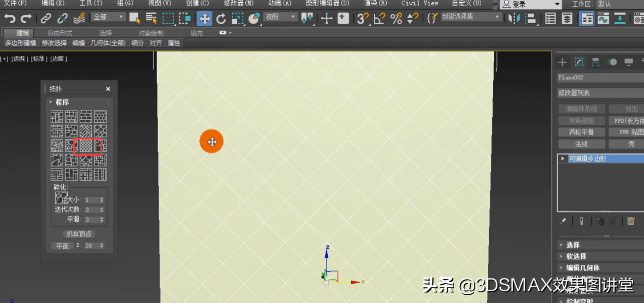Open the 工具(T) menu
The height and width of the screenshot is (303, 644).
pyautogui.click(x=91, y=3)
